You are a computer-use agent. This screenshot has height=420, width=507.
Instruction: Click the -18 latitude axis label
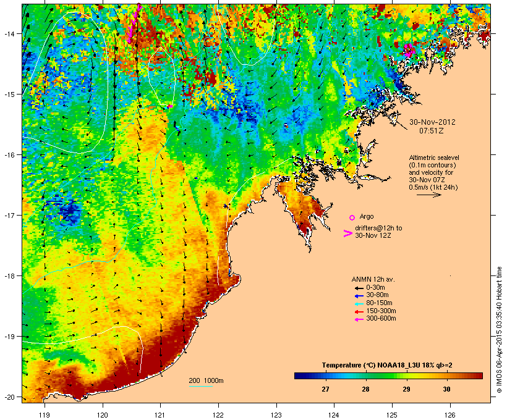9,276
